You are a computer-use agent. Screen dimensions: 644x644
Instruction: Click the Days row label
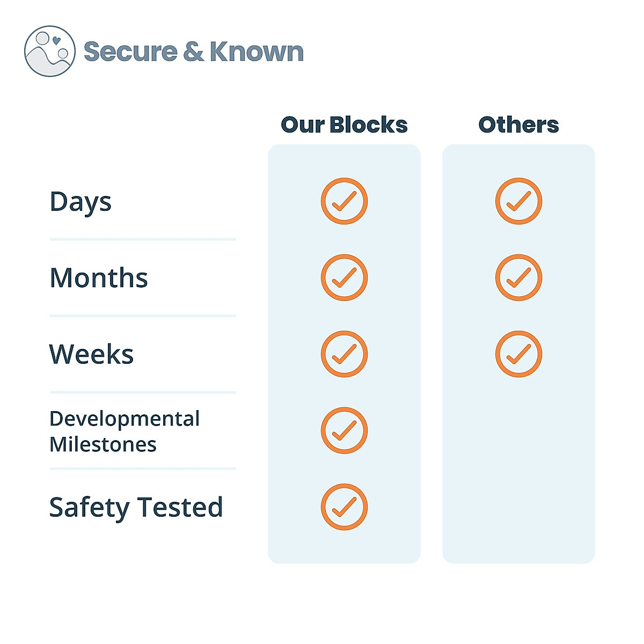80,202
